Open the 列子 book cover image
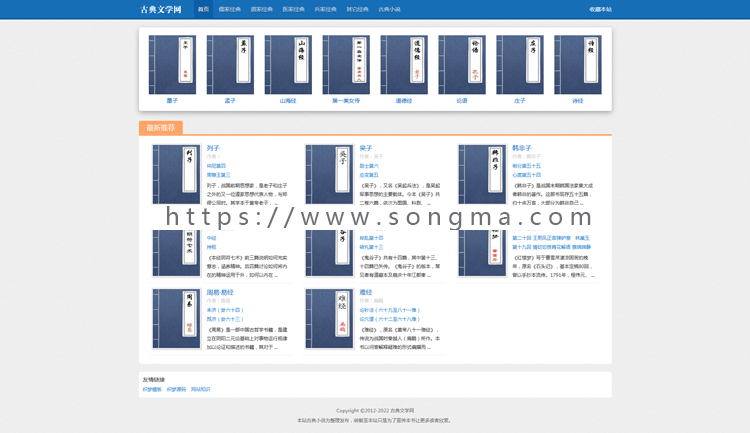Viewport: 750px width, 433px height. 176,175
